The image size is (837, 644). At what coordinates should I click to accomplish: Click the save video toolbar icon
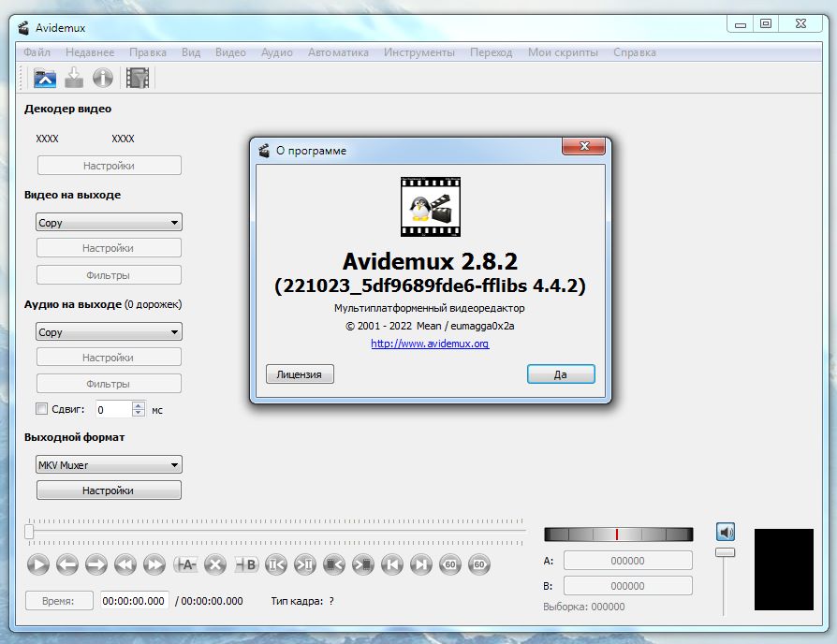click(x=74, y=78)
